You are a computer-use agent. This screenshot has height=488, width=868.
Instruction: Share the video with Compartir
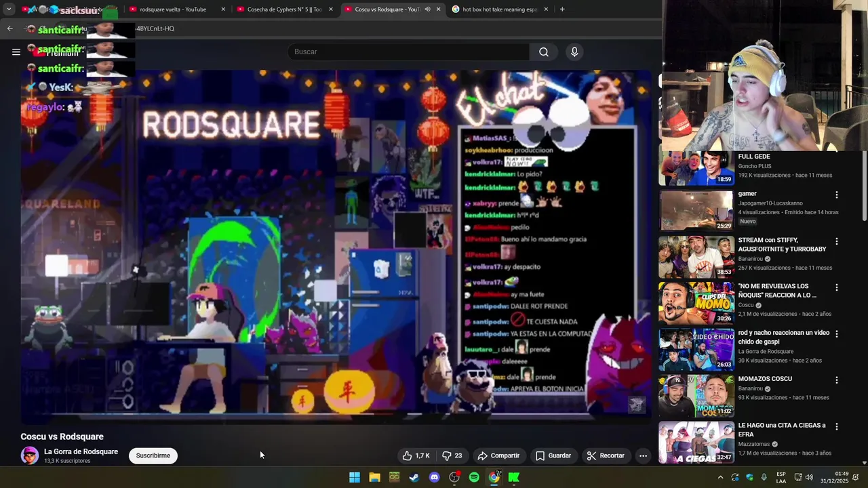498,455
